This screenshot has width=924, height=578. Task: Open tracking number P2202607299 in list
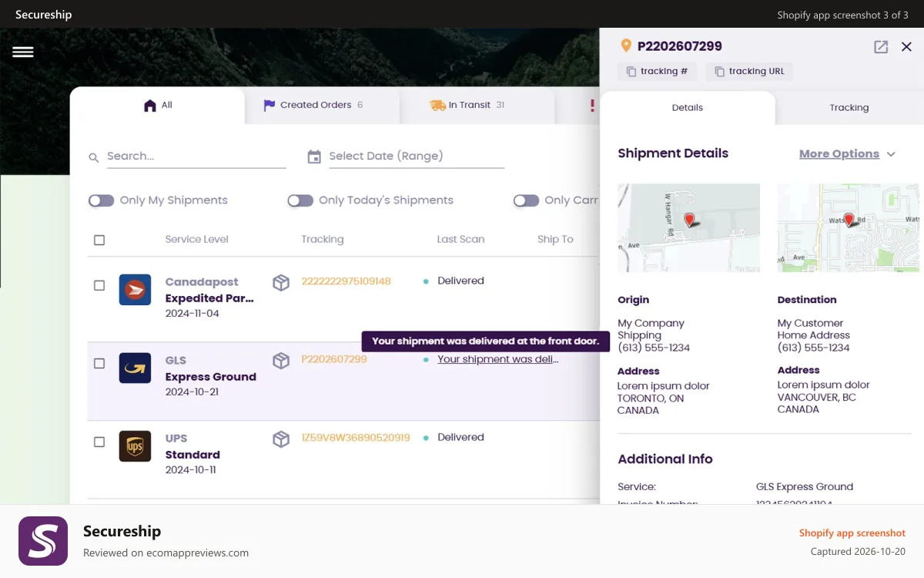coord(333,359)
